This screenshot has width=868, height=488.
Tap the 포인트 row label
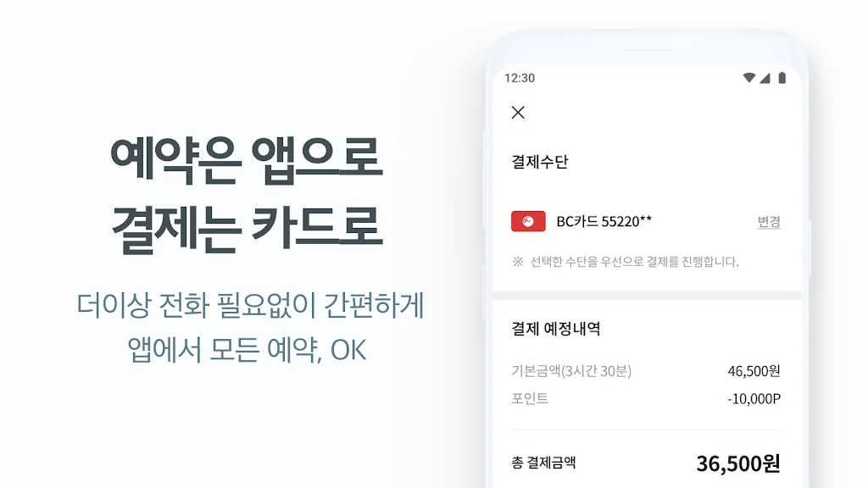tap(530, 398)
